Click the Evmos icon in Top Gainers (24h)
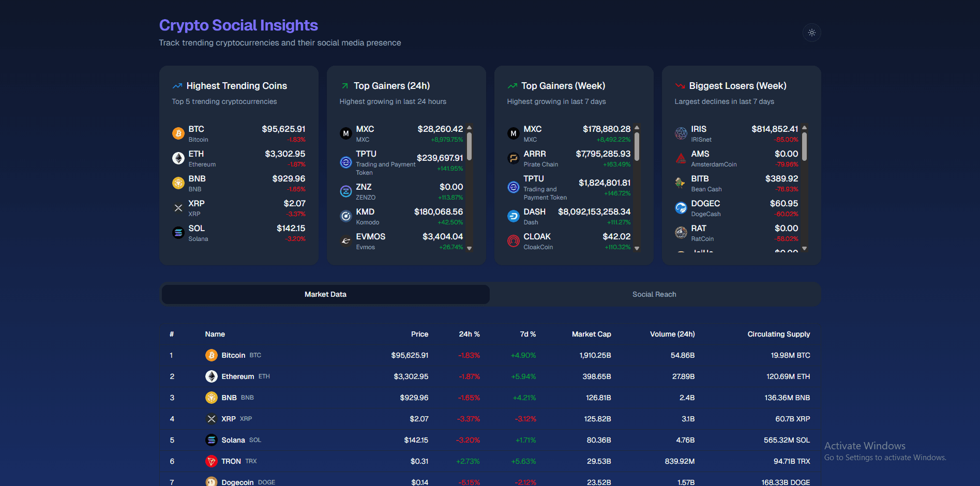980x486 pixels. [x=345, y=241]
